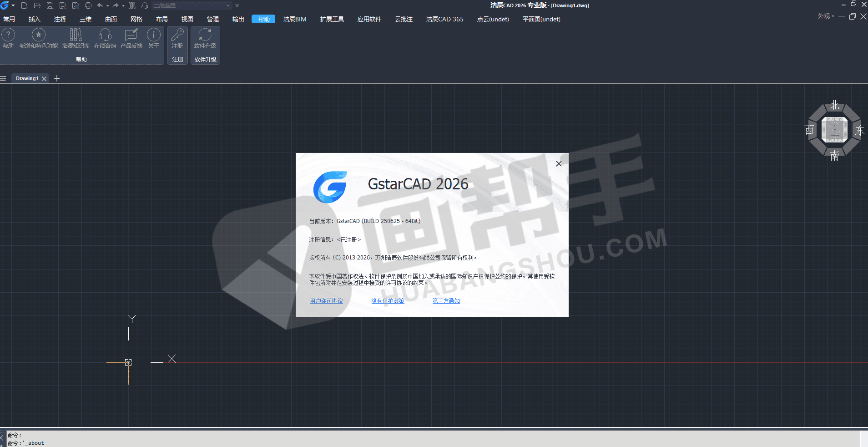
Task: Open 产品反馈 feedback ribbon button
Action: (131, 38)
